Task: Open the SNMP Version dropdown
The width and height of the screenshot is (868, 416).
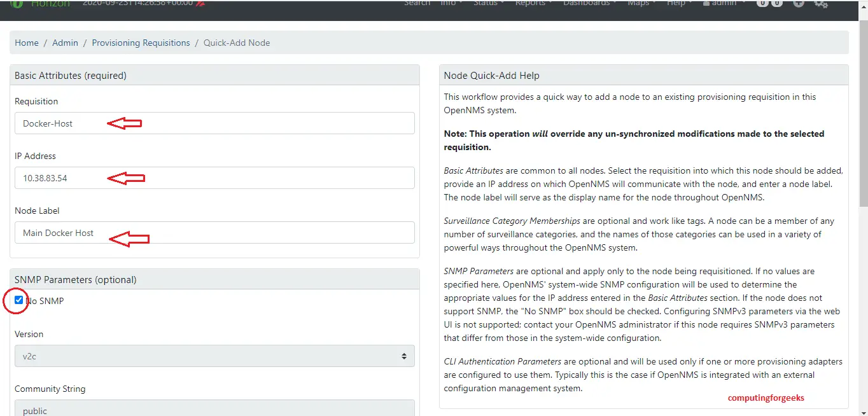Action: 214,356
